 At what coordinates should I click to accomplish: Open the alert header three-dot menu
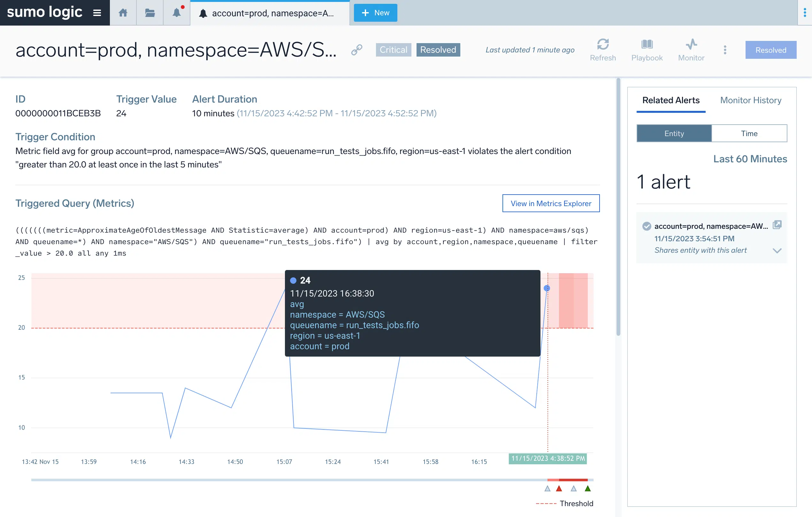pos(725,50)
